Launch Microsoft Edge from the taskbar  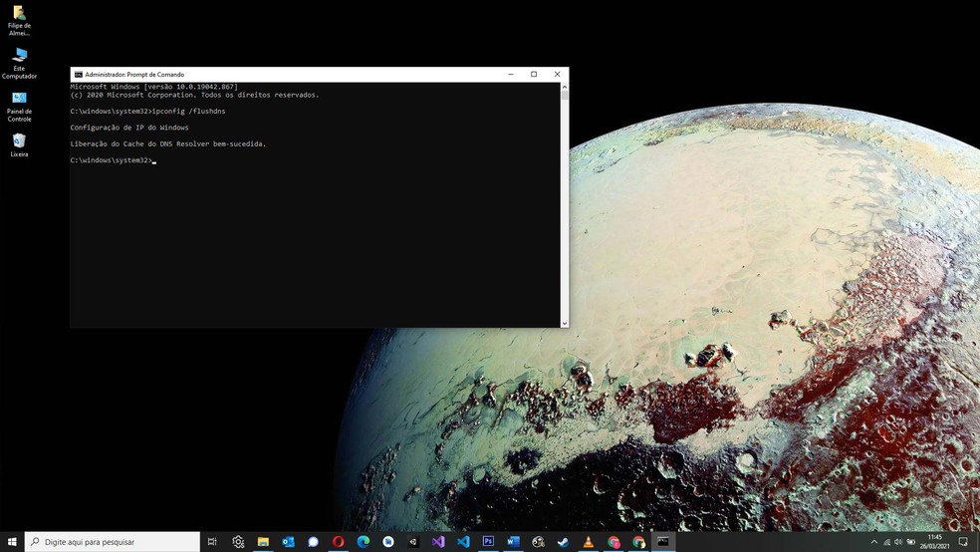364,541
